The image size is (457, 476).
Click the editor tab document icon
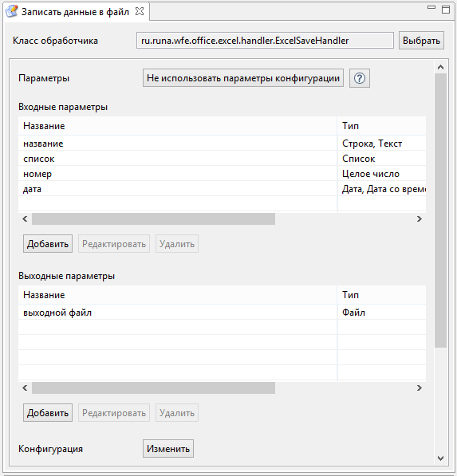pos(12,11)
